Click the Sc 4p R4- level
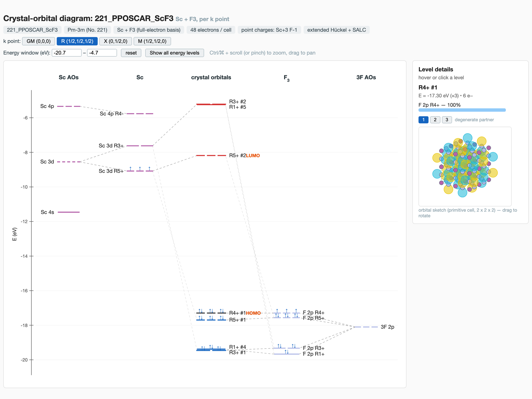 140,114
